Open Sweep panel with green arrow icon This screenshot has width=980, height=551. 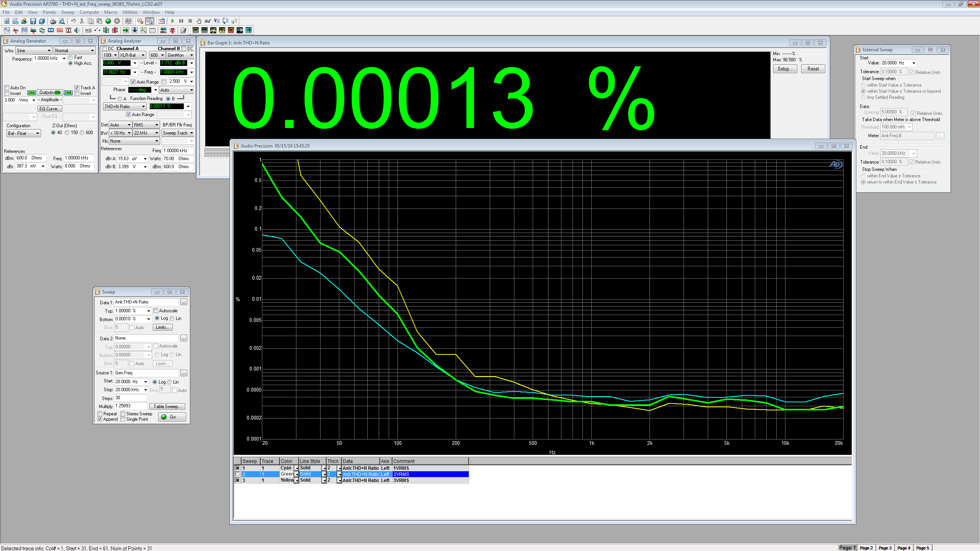(126, 30)
